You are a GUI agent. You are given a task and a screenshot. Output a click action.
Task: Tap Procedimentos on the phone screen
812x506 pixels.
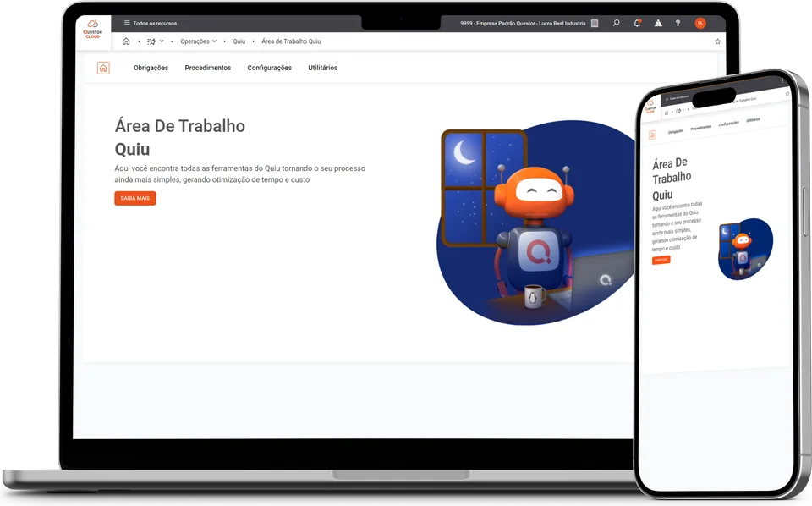point(700,128)
